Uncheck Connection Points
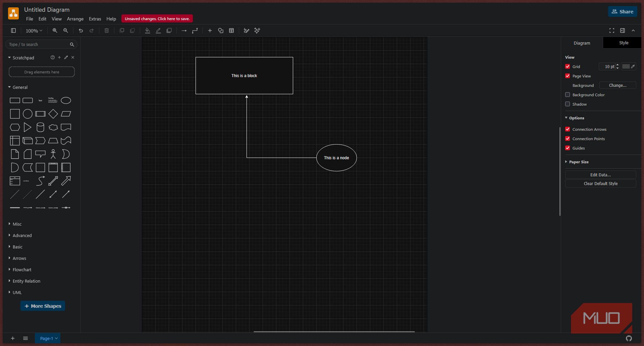Screen dimensions: 644x346 pos(568,138)
